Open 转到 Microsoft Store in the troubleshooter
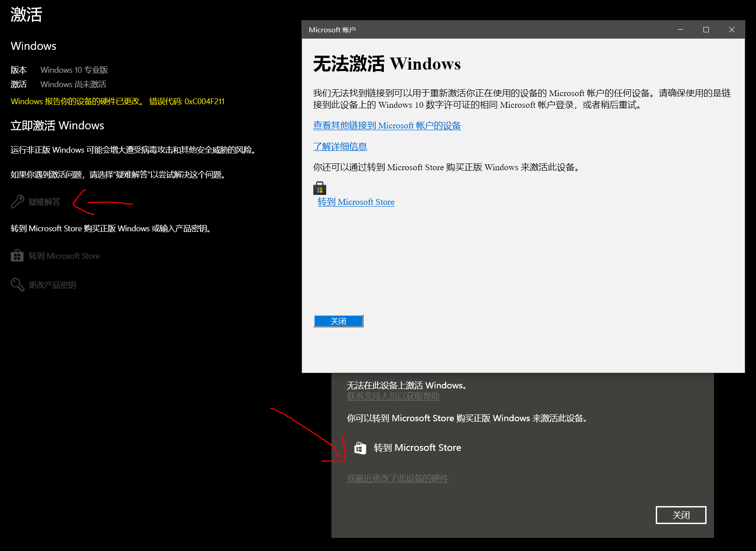The width and height of the screenshot is (756, 551). [417, 447]
